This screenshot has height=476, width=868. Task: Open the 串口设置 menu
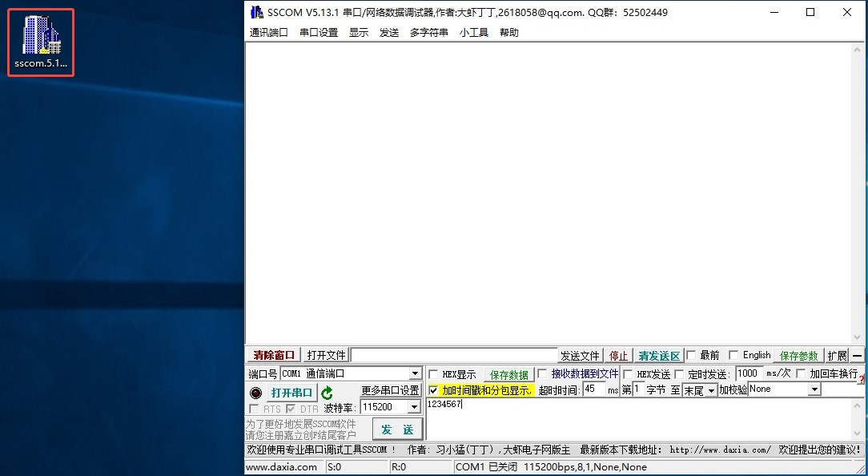(x=318, y=33)
